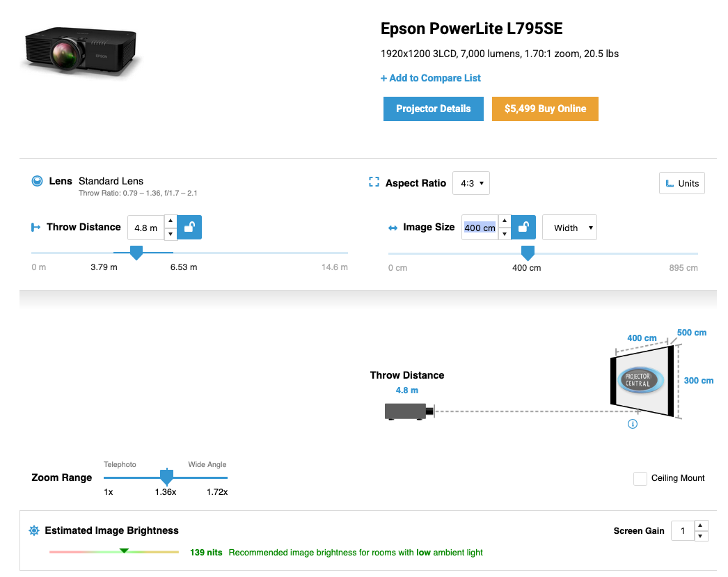This screenshot has height=577, width=728.
Task: Open the Aspect Ratio 4:3 dropdown
Action: coord(470,183)
